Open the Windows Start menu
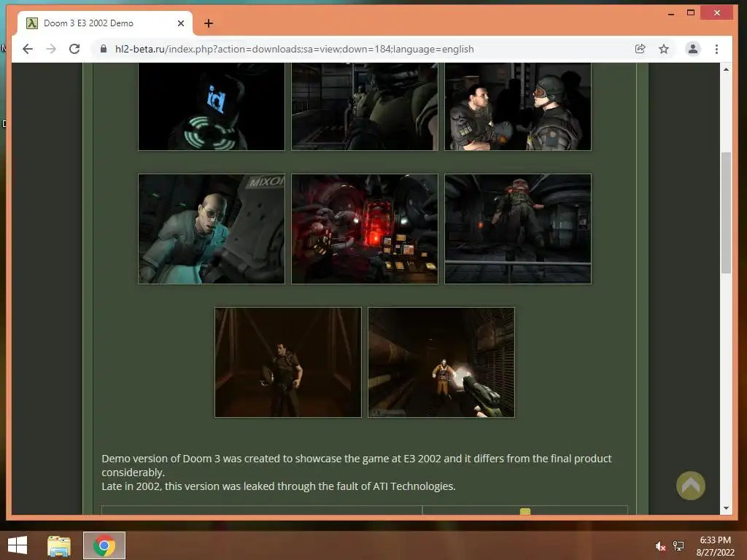This screenshot has height=560, width=747. (18, 545)
